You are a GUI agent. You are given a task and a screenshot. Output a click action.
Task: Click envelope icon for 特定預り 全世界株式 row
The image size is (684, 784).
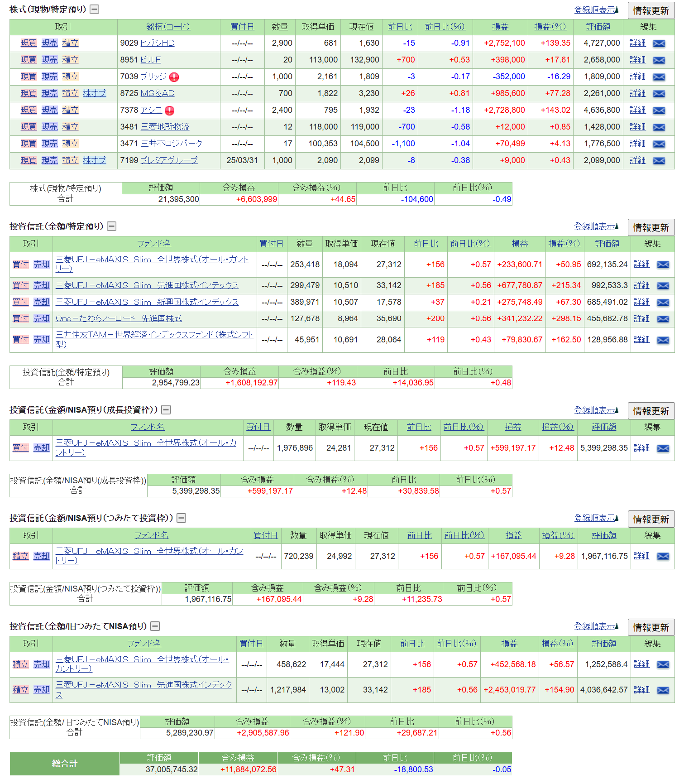[x=663, y=265]
